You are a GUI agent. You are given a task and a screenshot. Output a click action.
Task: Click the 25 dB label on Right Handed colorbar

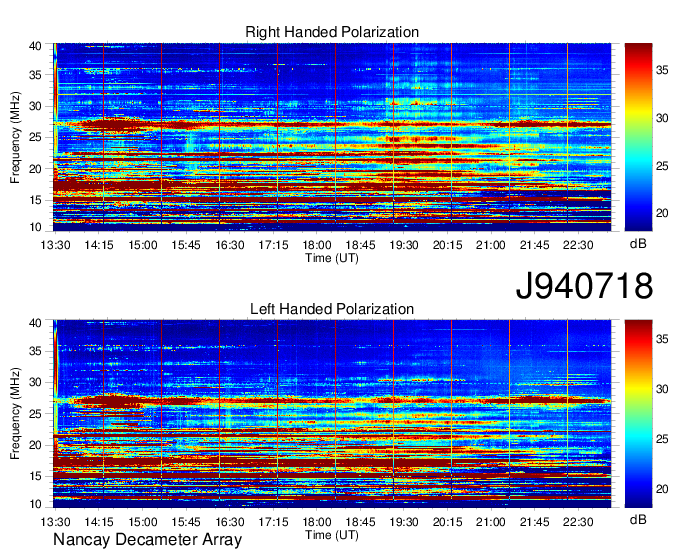(662, 166)
